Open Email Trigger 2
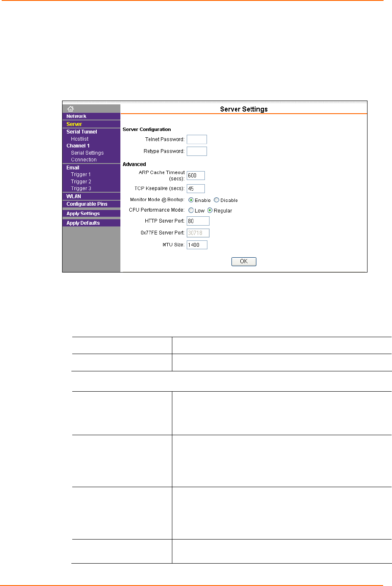 (81, 182)
